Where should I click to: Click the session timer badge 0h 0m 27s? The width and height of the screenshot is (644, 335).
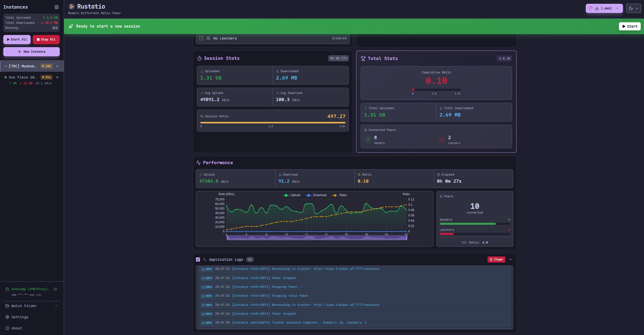tap(338, 58)
